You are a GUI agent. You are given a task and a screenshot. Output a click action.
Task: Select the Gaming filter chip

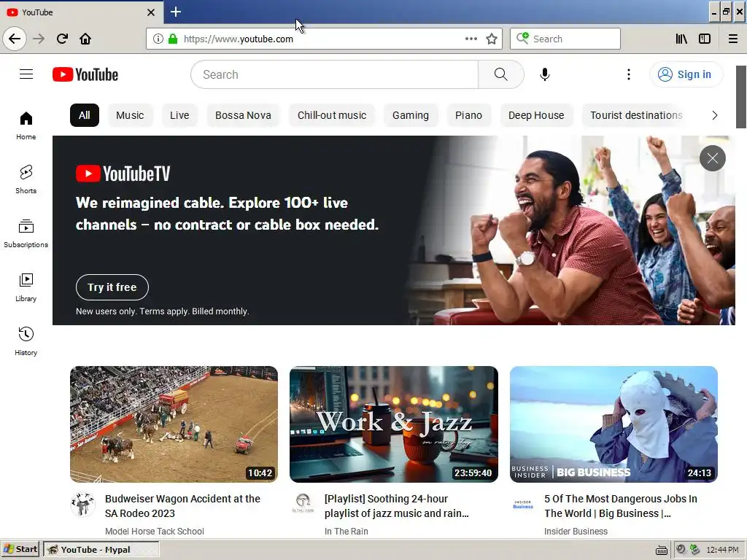411,115
